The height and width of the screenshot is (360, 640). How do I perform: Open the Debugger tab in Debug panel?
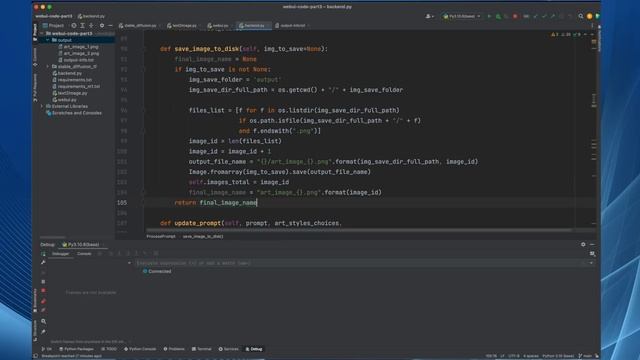[60, 253]
